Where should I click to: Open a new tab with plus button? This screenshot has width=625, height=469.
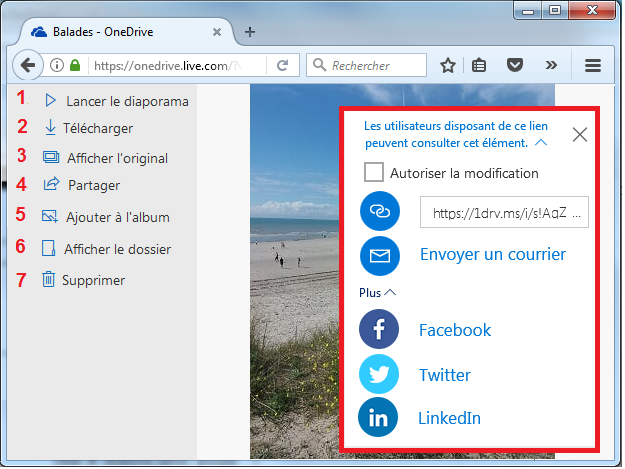coord(250,32)
